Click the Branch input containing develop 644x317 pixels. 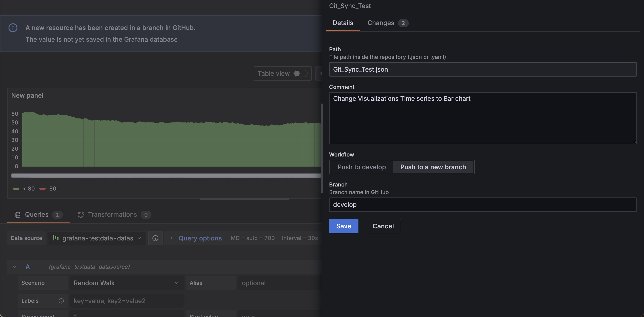tap(483, 205)
